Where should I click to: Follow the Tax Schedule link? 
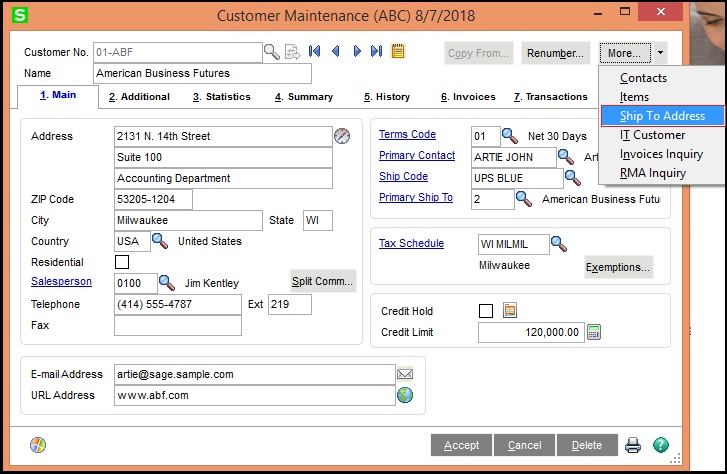tap(411, 243)
